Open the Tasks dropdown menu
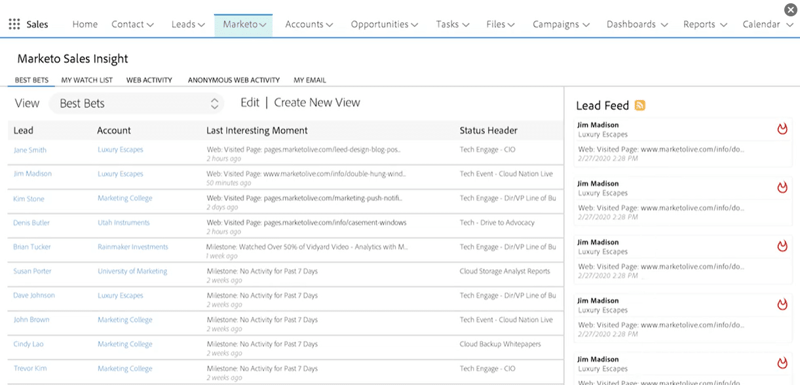800x385 pixels. pos(466,24)
